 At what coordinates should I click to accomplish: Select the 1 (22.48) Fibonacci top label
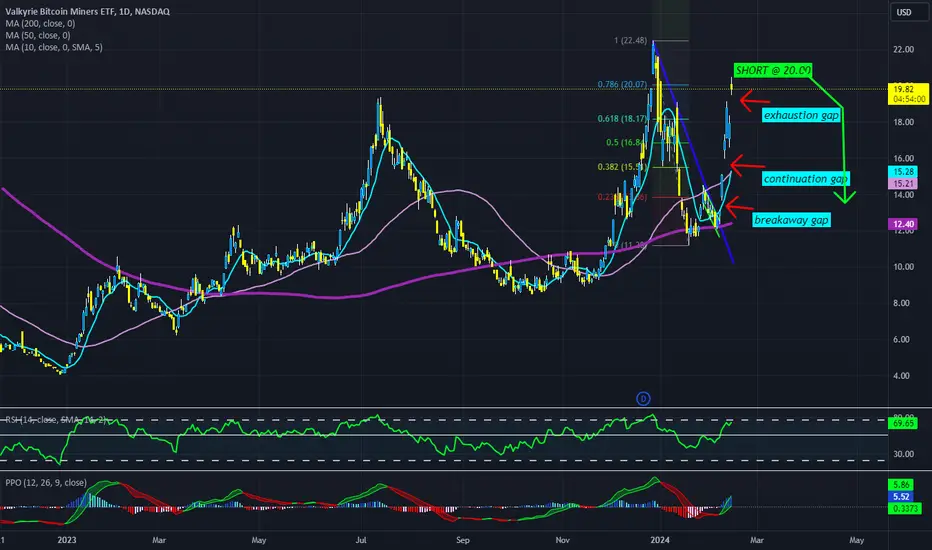(631, 40)
